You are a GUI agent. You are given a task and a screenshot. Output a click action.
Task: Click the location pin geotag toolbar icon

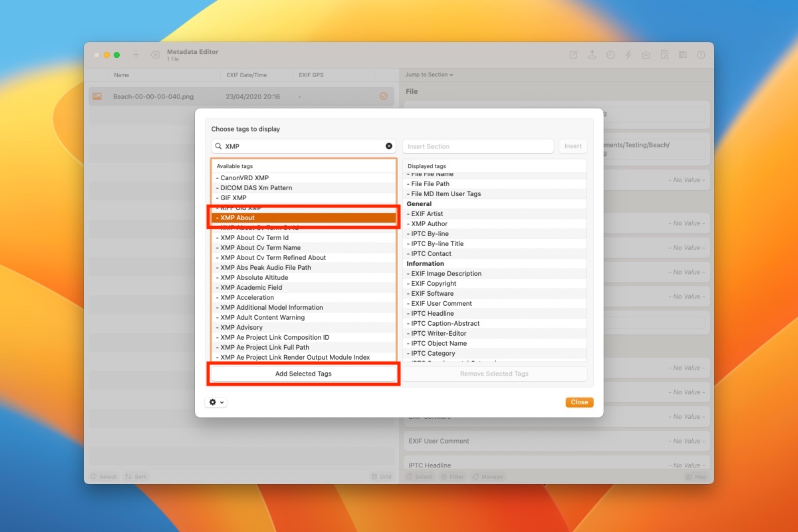pyautogui.click(x=592, y=55)
